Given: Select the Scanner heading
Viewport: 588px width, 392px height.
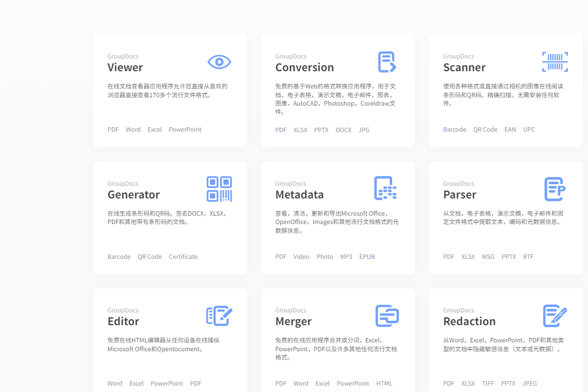Looking at the screenshot, I should 464,67.
